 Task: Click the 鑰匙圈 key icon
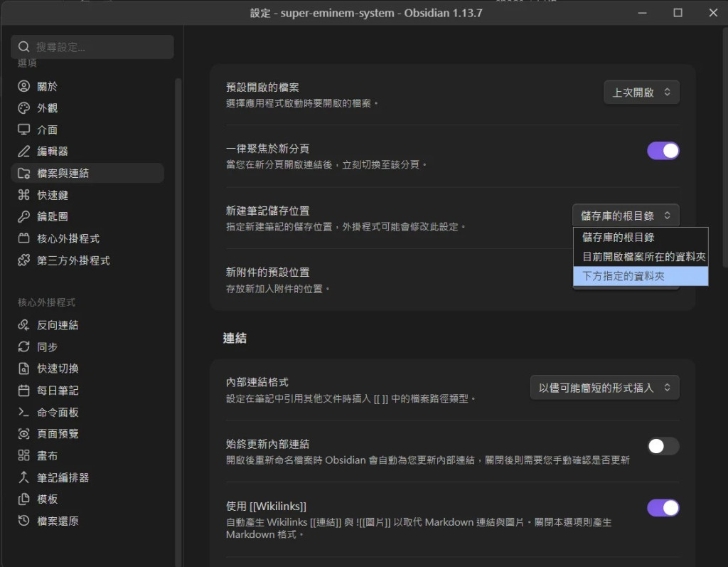point(23,216)
